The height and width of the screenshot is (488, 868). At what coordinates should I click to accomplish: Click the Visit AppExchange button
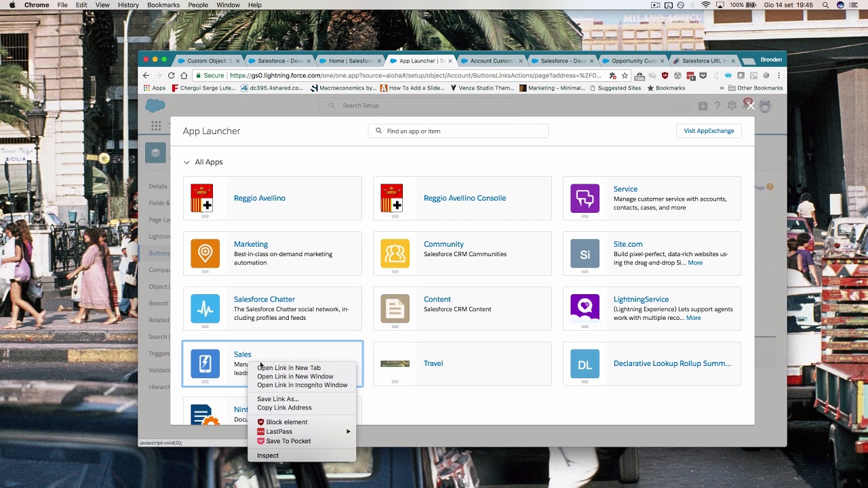(x=709, y=131)
